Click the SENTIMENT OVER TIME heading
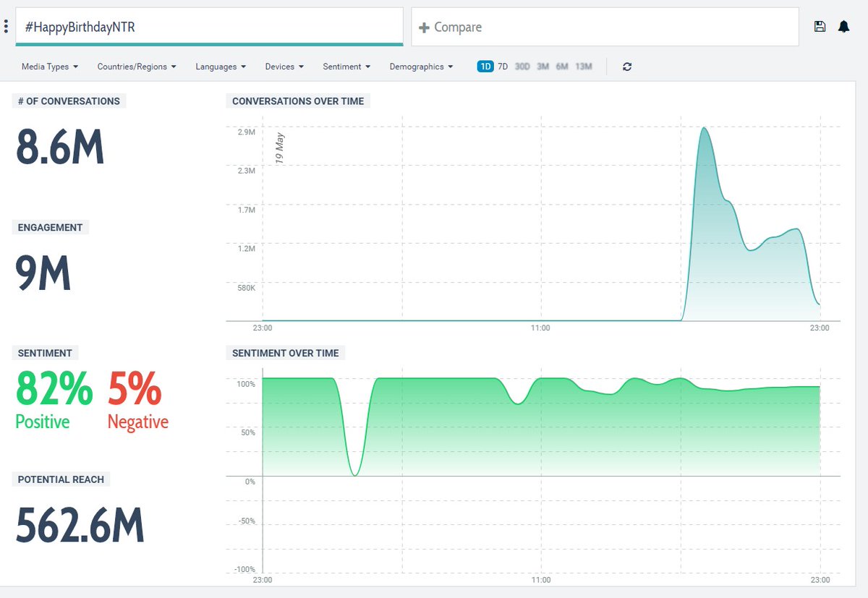Viewport: 868px width, 598px height. pyautogui.click(x=285, y=353)
